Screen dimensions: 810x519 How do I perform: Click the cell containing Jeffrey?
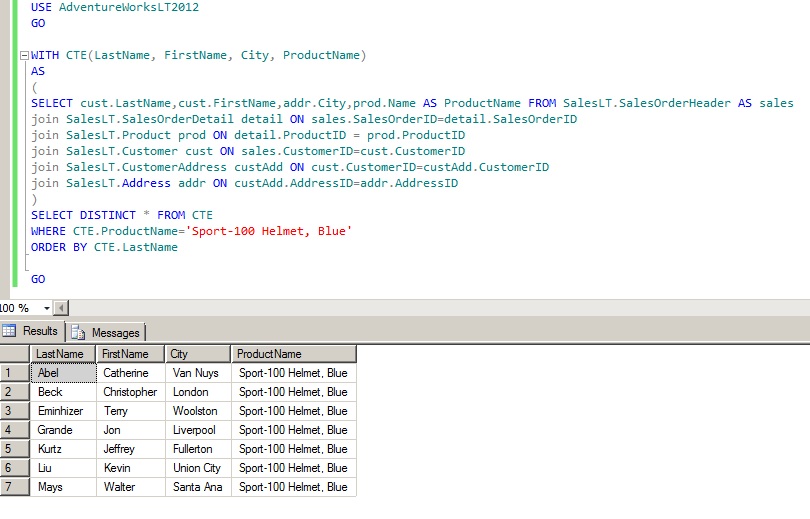pyautogui.click(x=131, y=449)
